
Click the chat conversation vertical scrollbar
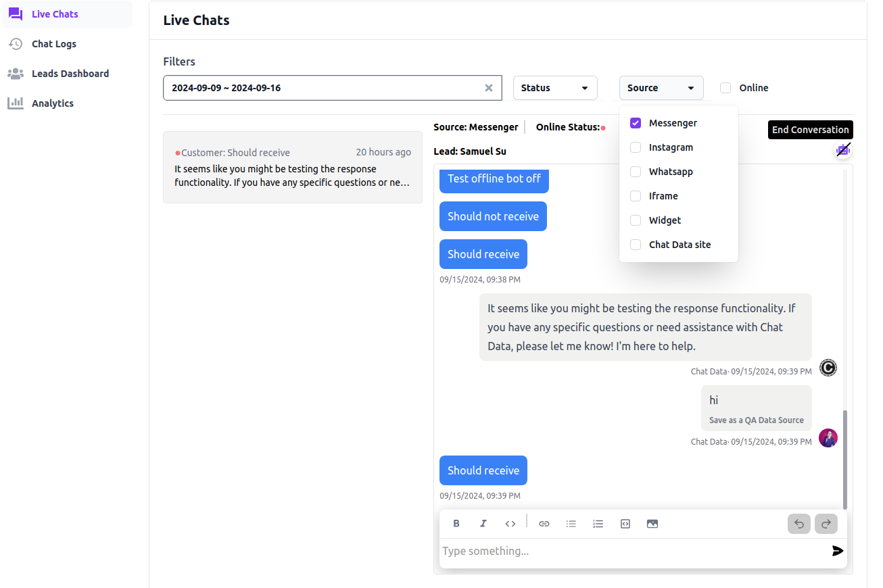click(x=845, y=460)
